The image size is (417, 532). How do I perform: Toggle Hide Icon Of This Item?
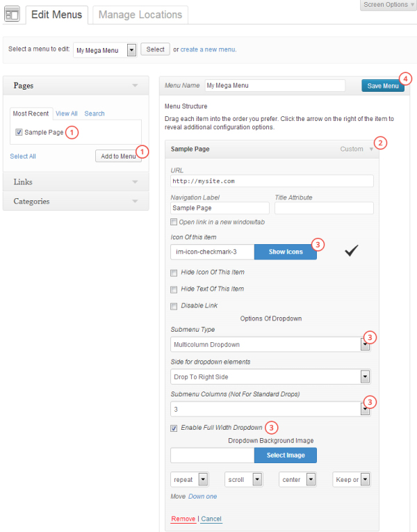[174, 272]
